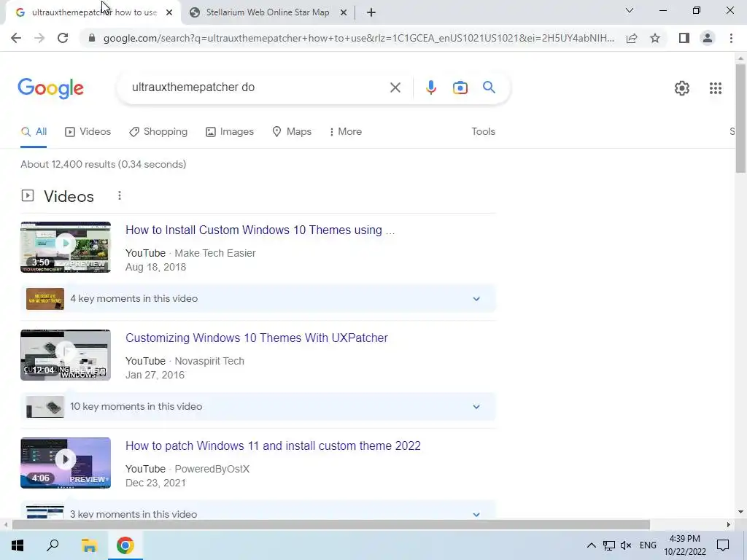Open the Windows Start menu
The image size is (747, 560).
(18, 545)
